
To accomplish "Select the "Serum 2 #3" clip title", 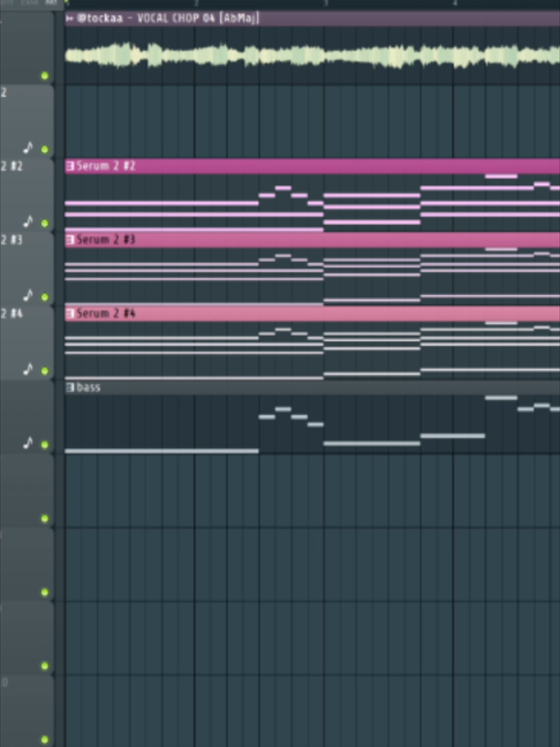I will [106, 240].
